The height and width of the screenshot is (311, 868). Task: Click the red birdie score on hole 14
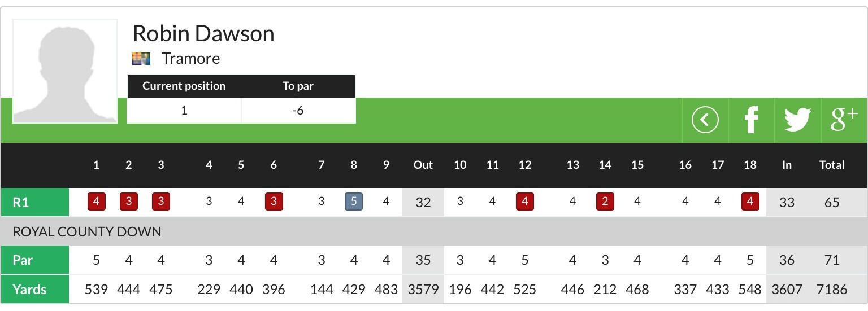(605, 202)
